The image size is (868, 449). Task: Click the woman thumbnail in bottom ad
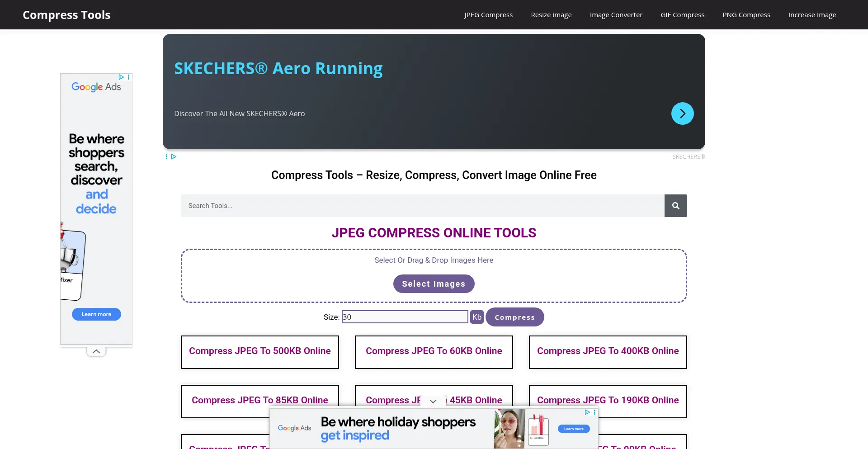(509, 429)
